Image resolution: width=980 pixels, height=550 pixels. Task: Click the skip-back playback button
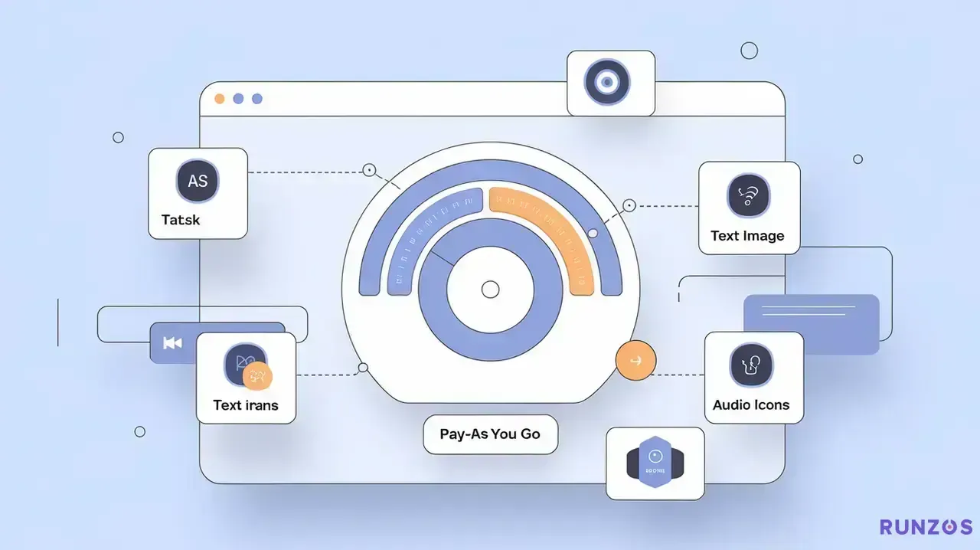point(173,342)
